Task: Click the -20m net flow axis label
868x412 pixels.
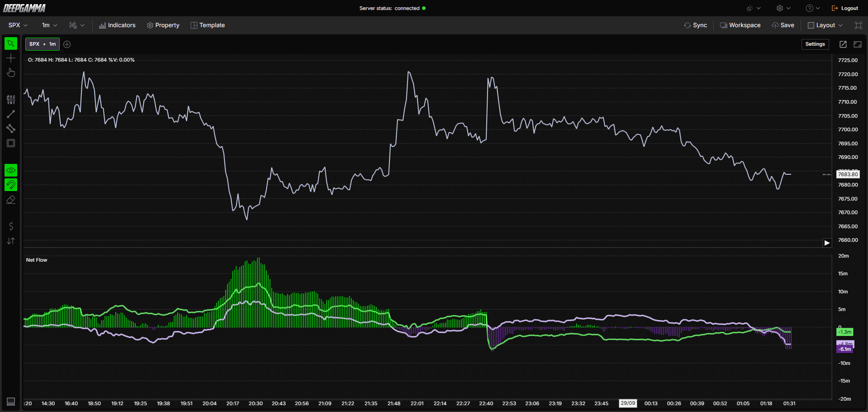Action: (844, 399)
